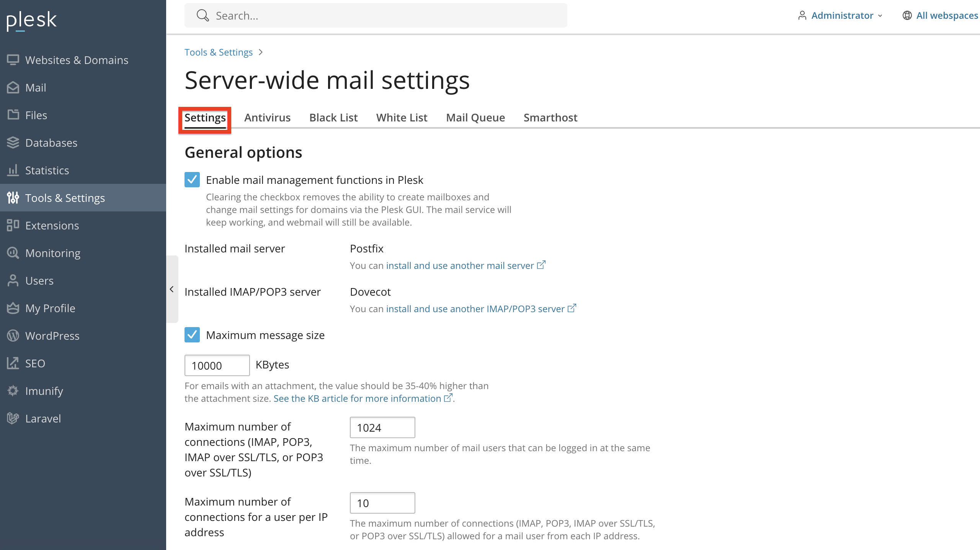This screenshot has height=550, width=980.
Task: Click the Tools & Settings sliders icon
Action: click(13, 198)
